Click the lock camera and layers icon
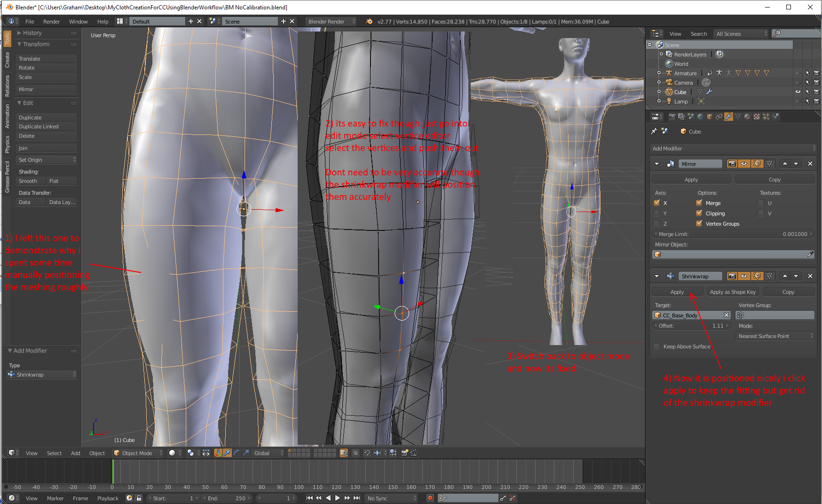Screen dimensions: 822x504 pos(344,453)
